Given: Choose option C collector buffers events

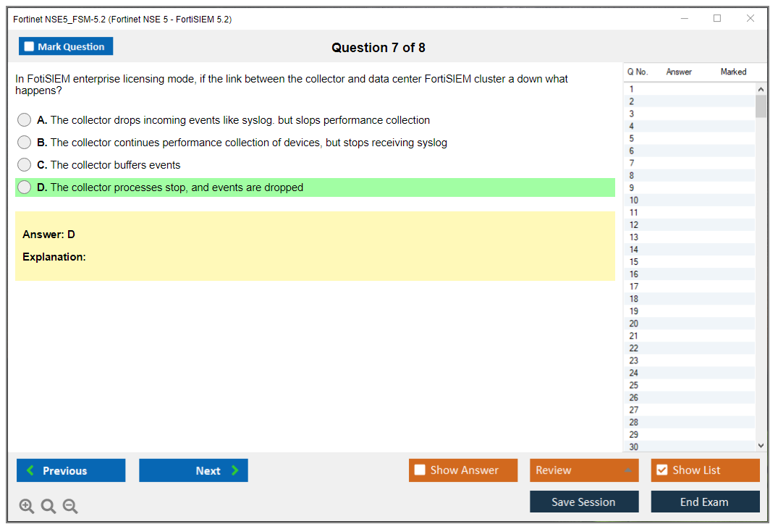Looking at the screenshot, I should 25,165.
